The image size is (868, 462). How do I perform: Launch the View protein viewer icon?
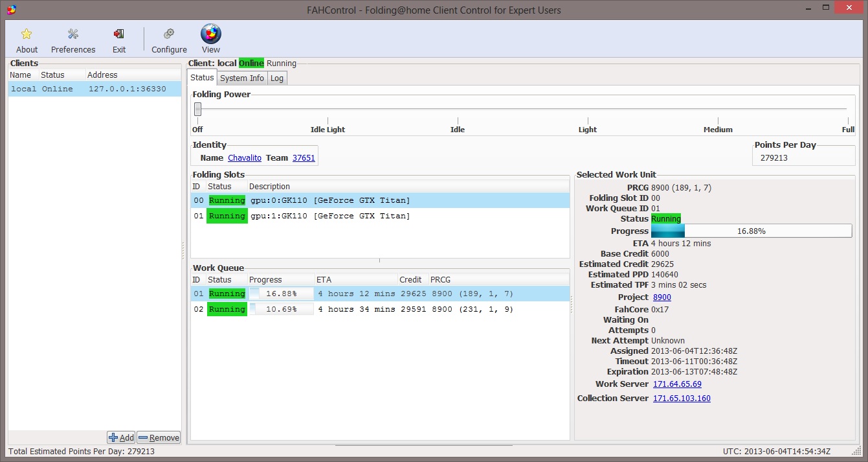tap(211, 34)
